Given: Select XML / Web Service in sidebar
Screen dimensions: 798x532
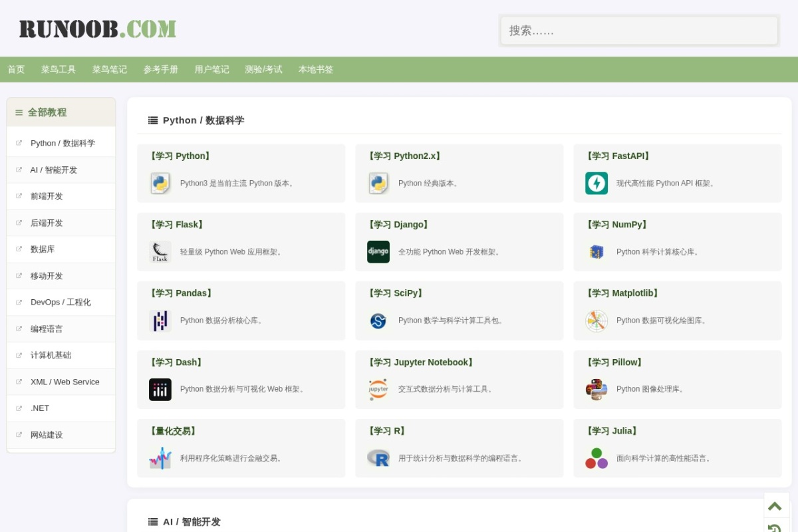Looking at the screenshot, I should 61,382.
